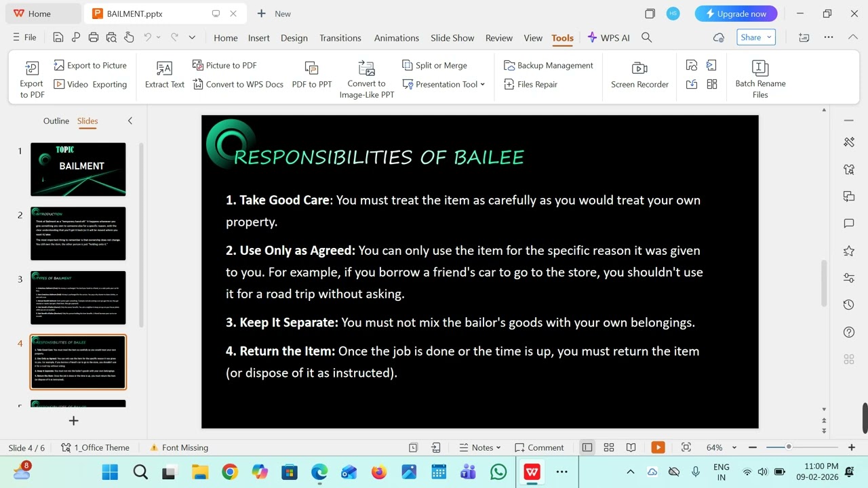Click the Print icon in quick access toolbar

94,38
